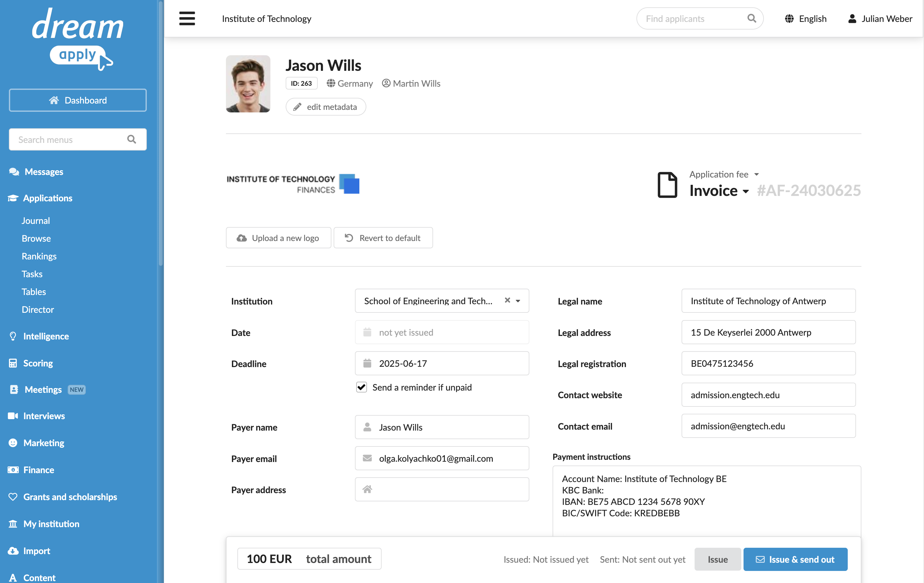Open Julian Weber account menu

(x=880, y=18)
